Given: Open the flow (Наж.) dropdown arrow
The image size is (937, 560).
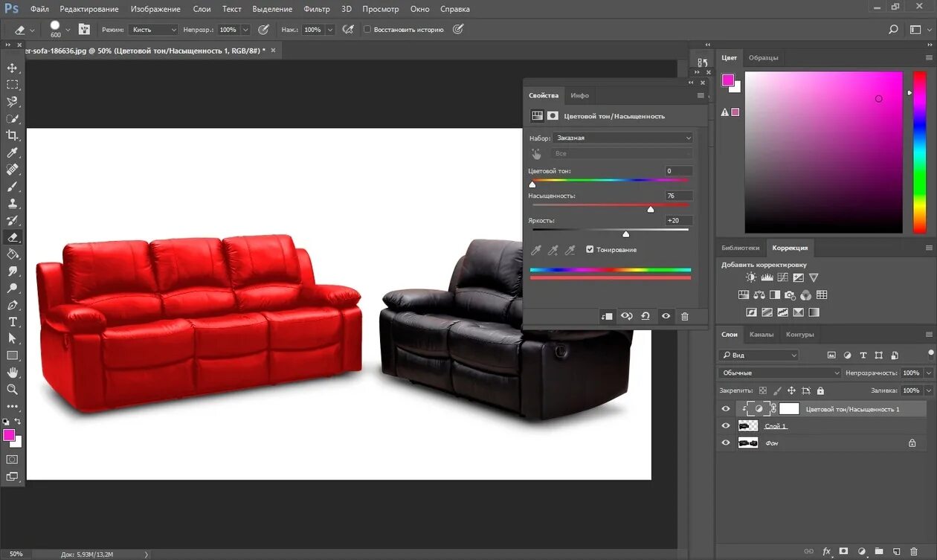Looking at the screenshot, I should click(x=329, y=30).
